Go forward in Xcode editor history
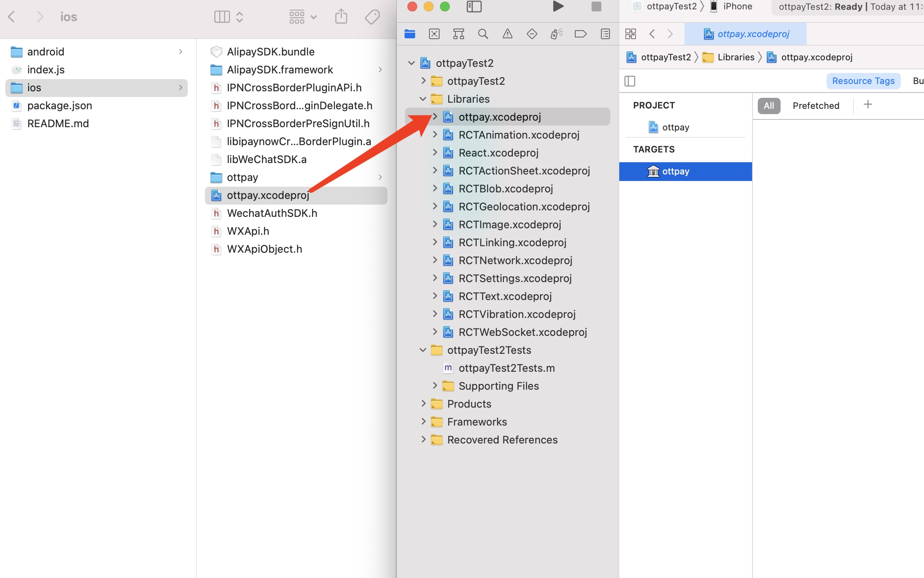This screenshot has width=924, height=578. [670, 34]
